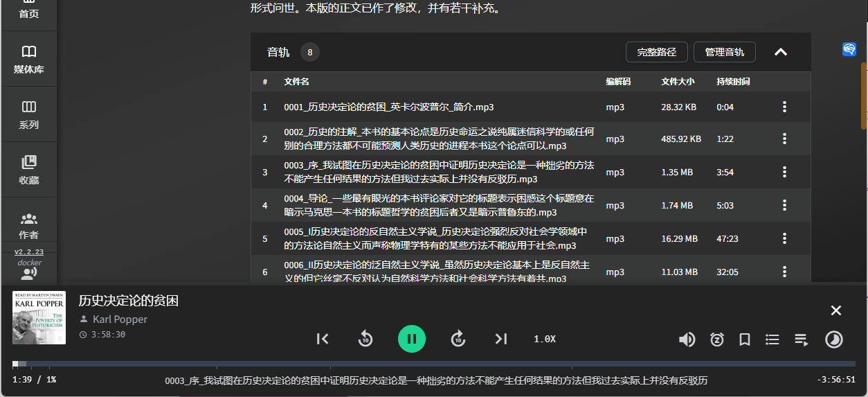Open 收藏 in the sidebar
The height and width of the screenshot is (397, 868).
point(28,170)
